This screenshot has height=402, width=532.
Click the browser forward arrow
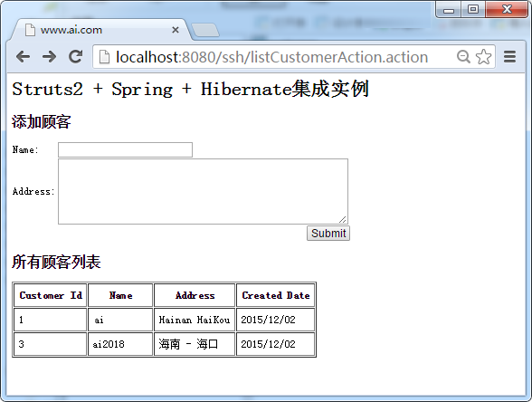(x=50, y=57)
